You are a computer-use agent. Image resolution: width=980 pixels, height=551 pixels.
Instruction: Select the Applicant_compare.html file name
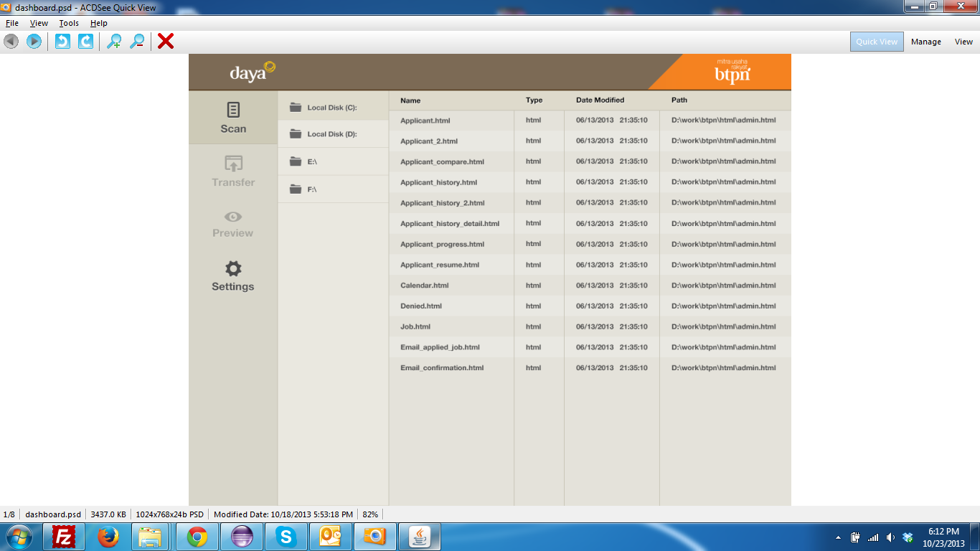tap(442, 162)
